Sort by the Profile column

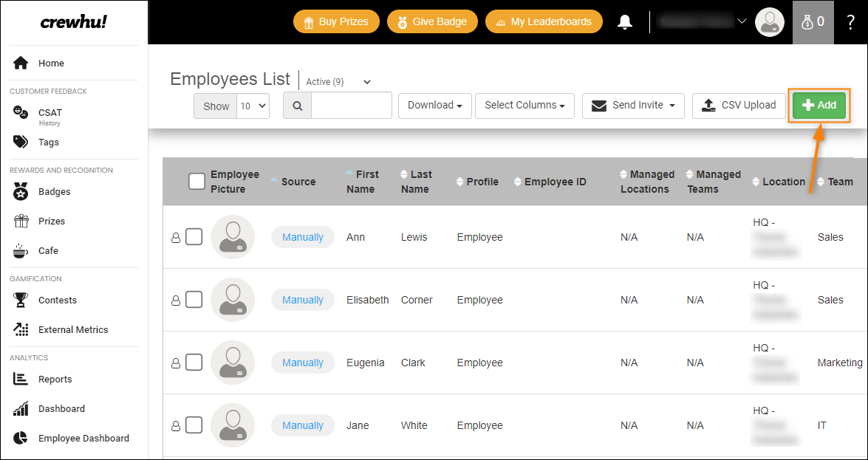pyautogui.click(x=477, y=182)
